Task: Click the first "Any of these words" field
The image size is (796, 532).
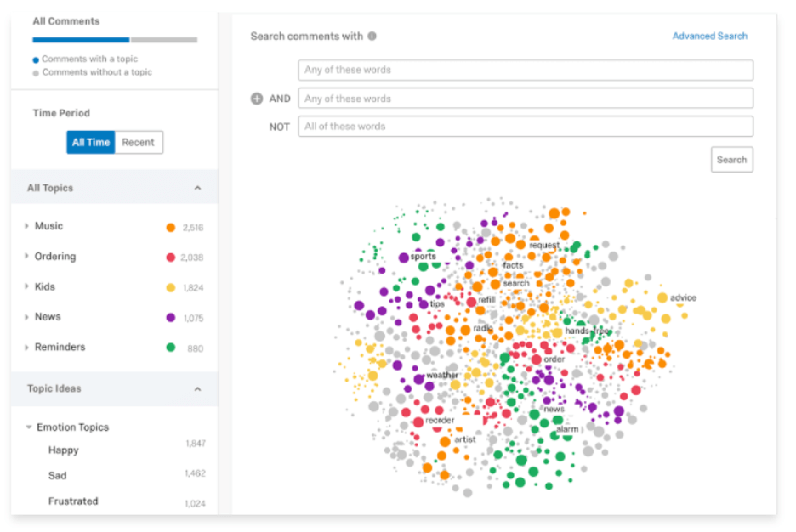Action: coord(525,70)
